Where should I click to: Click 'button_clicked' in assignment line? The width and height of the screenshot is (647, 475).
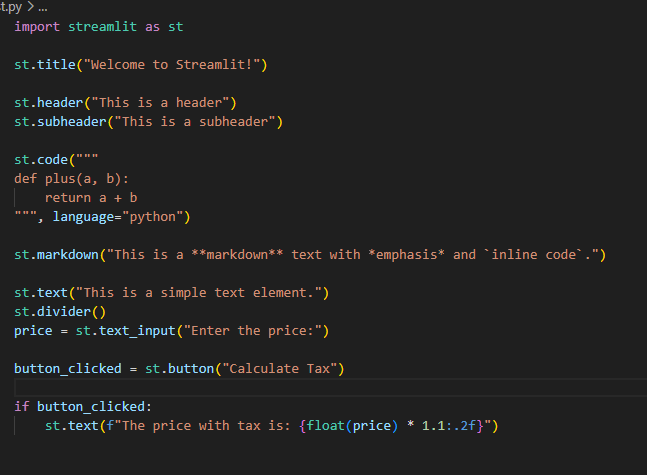(x=68, y=369)
